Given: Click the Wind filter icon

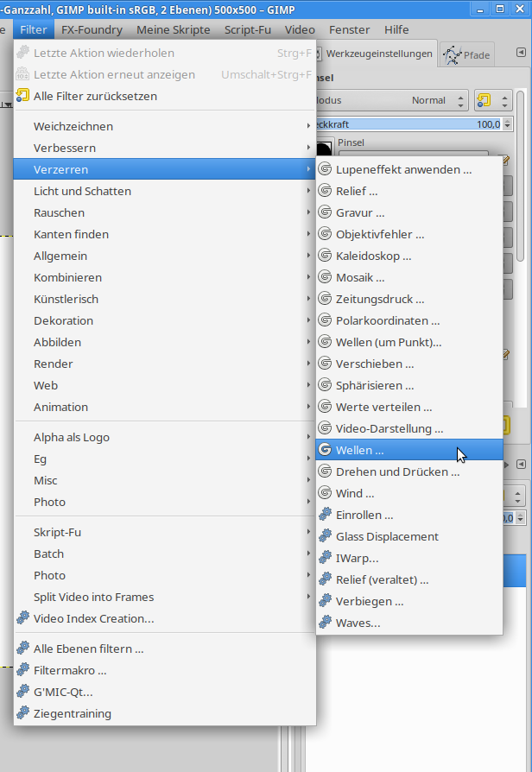Looking at the screenshot, I should coord(325,493).
